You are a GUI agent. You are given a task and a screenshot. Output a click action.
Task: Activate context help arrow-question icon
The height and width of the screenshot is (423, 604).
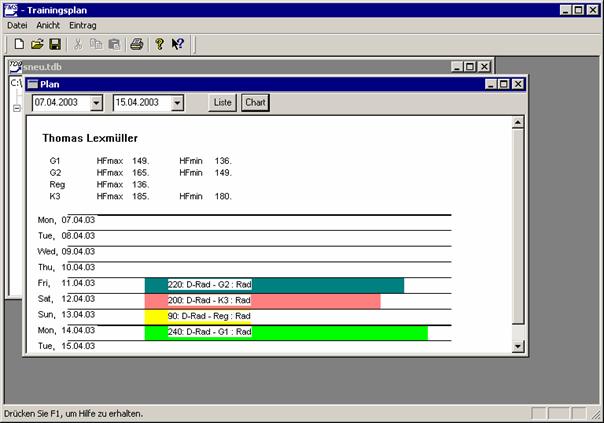coord(178,44)
